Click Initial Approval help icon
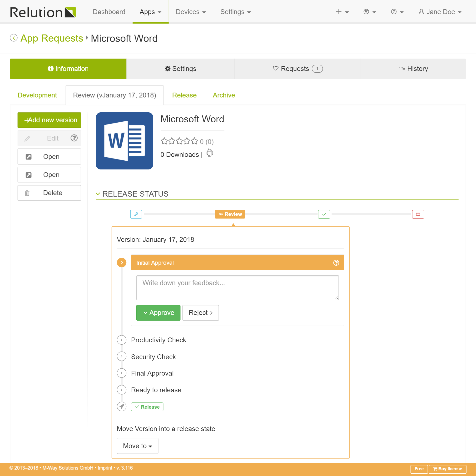Image resolution: width=476 pixels, height=476 pixels. (x=336, y=263)
